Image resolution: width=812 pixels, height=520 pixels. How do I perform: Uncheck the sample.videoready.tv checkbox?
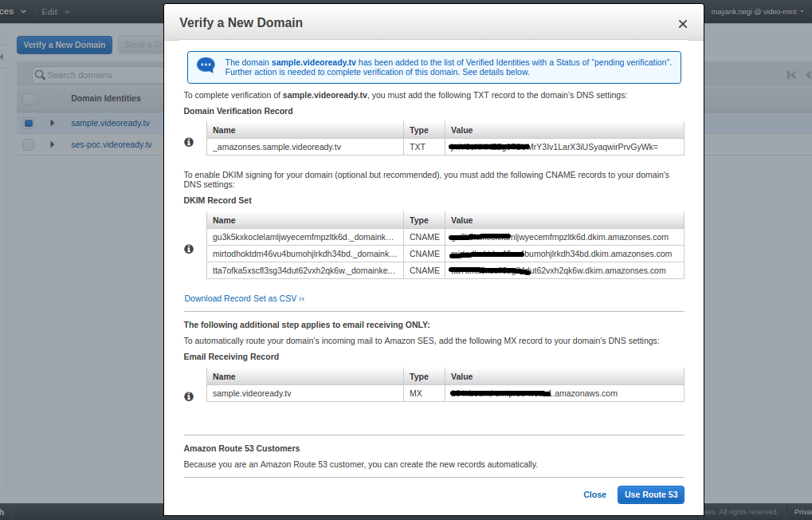coord(29,123)
